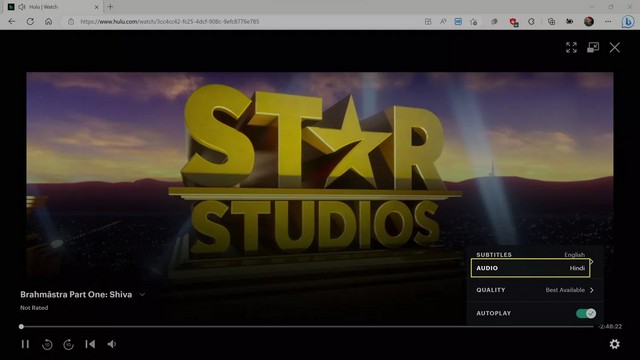Go to browser home page
This screenshot has height=360, width=640.
pyautogui.click(x=49, y=21)
